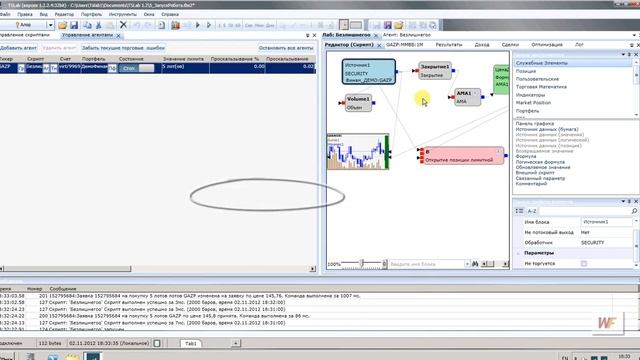Open the Справка menu

pyautogui.click(x=170, y=14)
